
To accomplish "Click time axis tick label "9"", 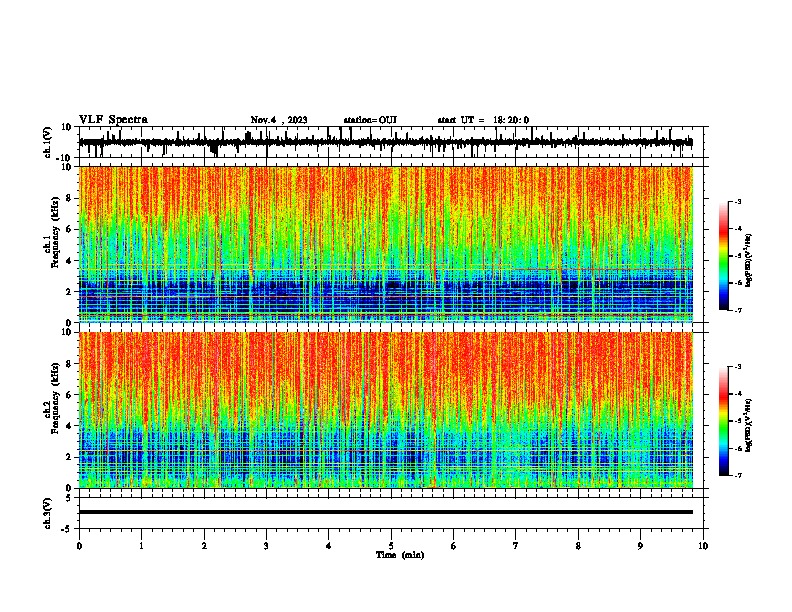I will coord(640,546).
